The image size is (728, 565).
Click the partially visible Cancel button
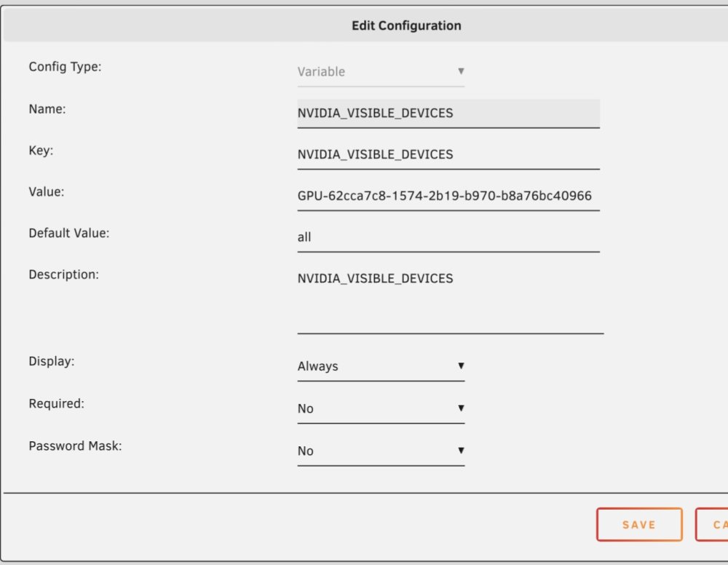point(712,525)
